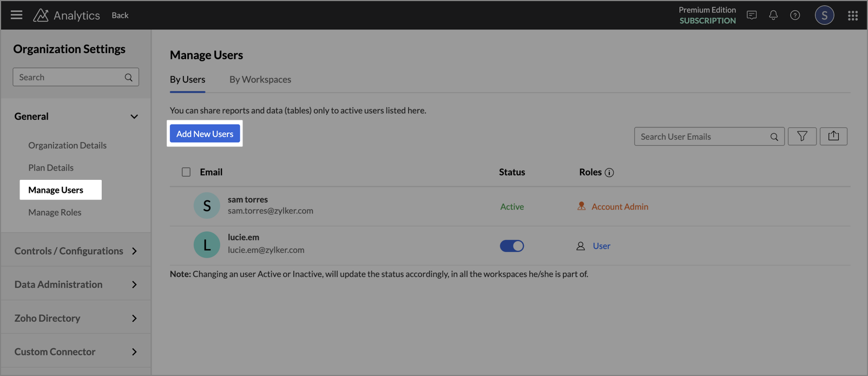The height and width of the screenshot is (376, 868).
Task: Open Manage Roles in sidebar
Action: [x=55, y=212]
